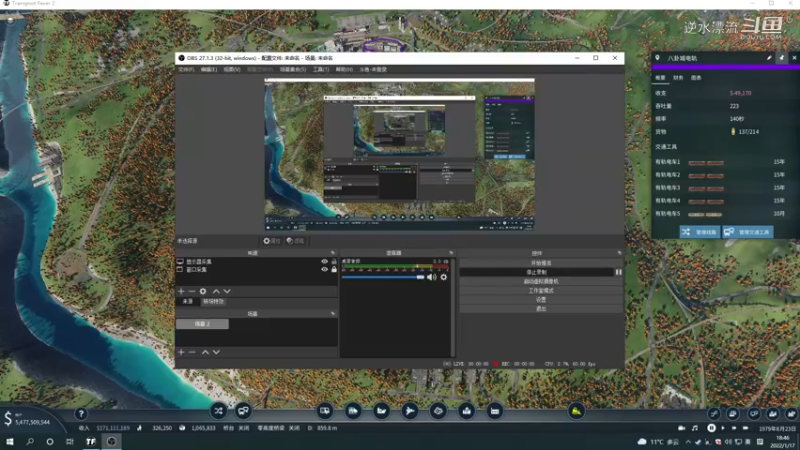Open source properties gear in the sources toolbar
800x450 pixels.
coord(203,291)
